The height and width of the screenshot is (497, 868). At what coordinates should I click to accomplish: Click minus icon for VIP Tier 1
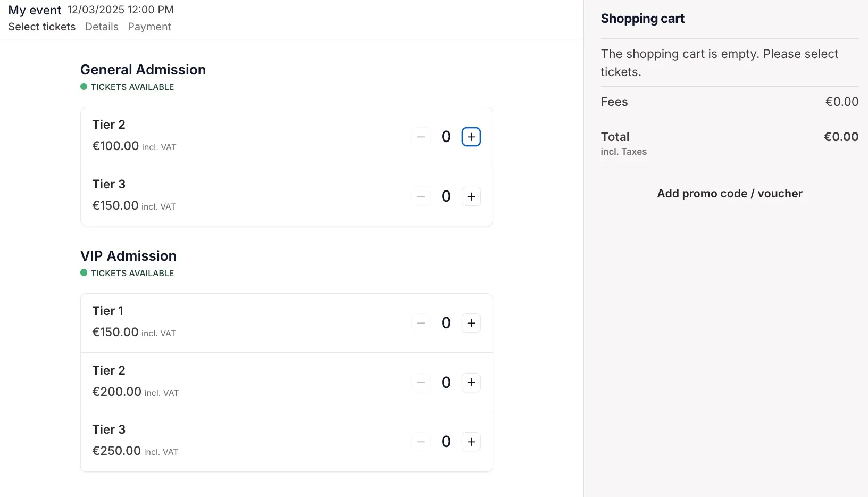tap(421, 323)
